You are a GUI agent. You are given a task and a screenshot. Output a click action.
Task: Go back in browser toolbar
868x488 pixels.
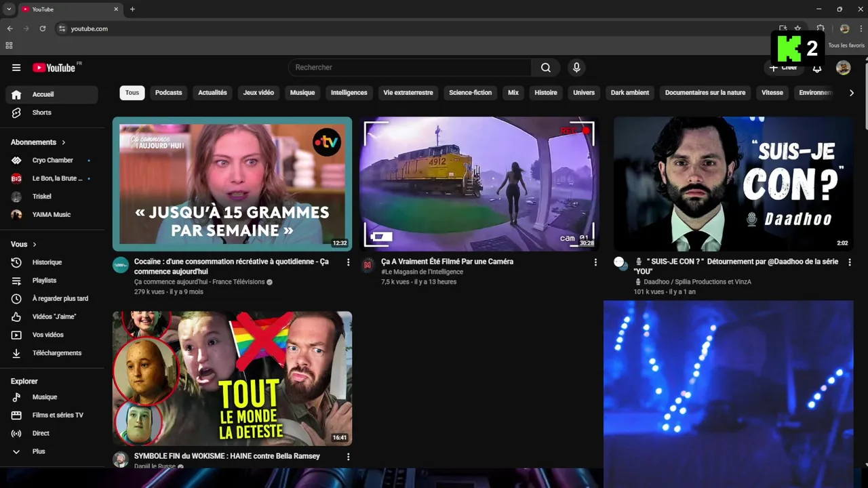(9, 28)
